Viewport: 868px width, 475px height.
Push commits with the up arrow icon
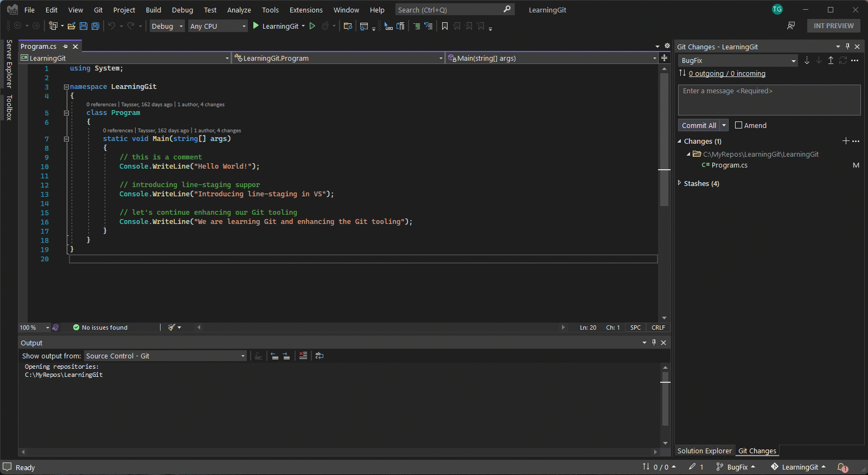pos(831,61)
